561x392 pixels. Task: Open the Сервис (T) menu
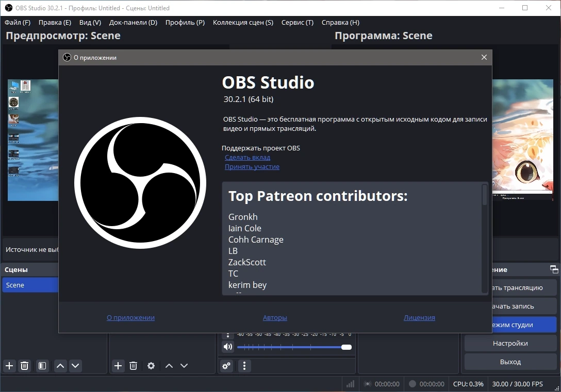coord(298,22)
